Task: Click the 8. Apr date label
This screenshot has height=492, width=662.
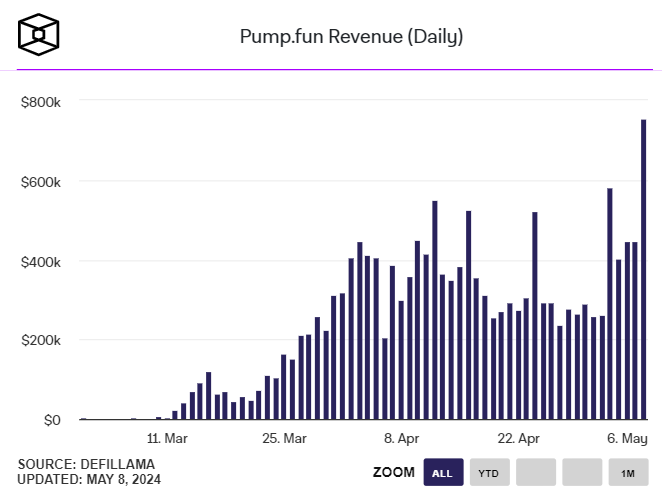Action: pyautogui.click(x=401, y=438)
